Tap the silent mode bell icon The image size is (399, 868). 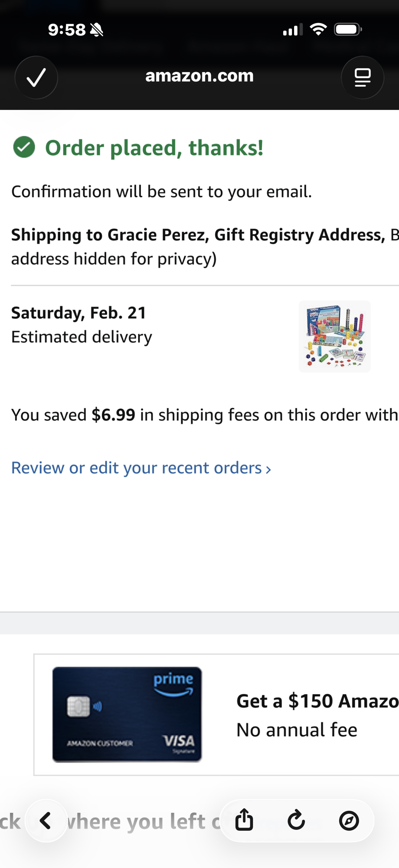click(x=97, y=30)
